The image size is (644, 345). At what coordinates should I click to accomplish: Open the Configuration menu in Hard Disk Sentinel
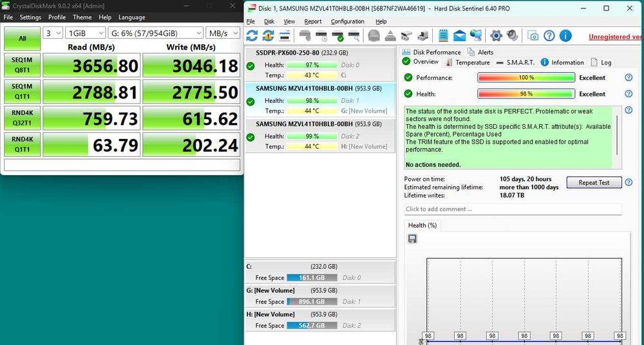coord(348,21)
